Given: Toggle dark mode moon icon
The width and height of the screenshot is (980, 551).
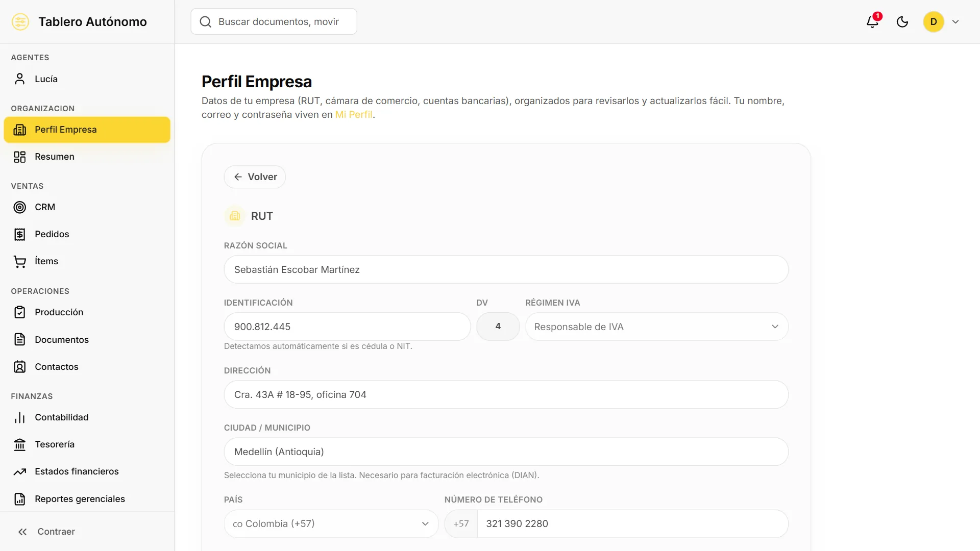Looking at the screenshot, I should pos(902,21).
